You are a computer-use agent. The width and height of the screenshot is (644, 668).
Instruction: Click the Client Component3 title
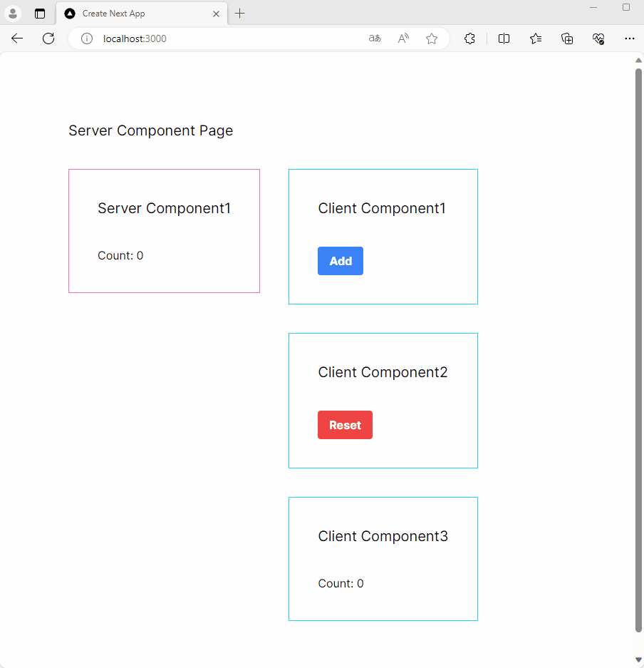point(383,536)
